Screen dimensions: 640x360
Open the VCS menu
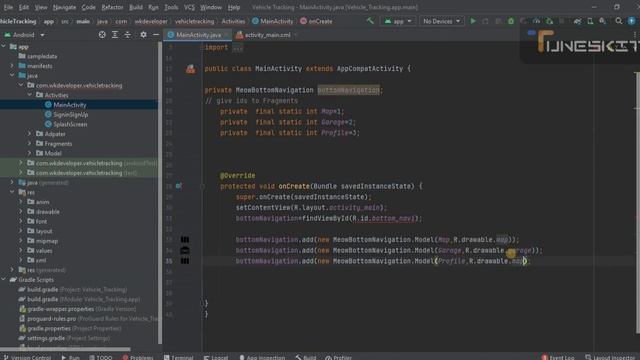click(x=189, y=7)
